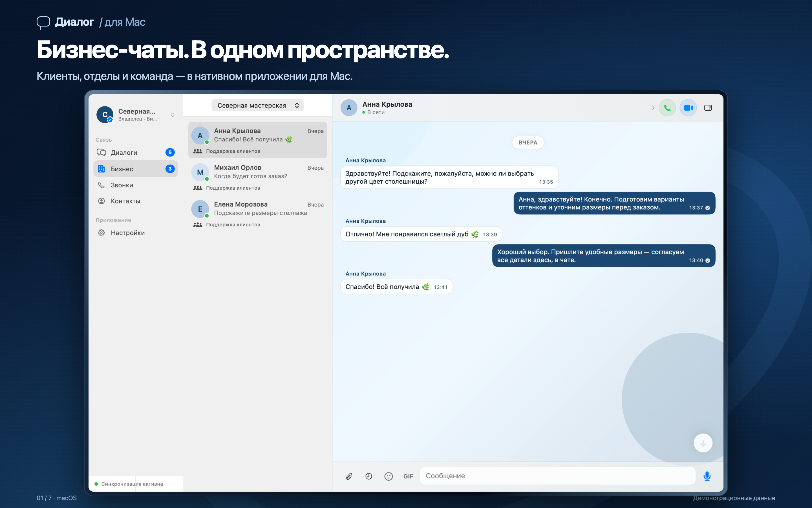The width and height of the screenshot is (812, 508).
Task: Click Анна Крылова's avatar in chat list
Action: [x=200, y=136]
